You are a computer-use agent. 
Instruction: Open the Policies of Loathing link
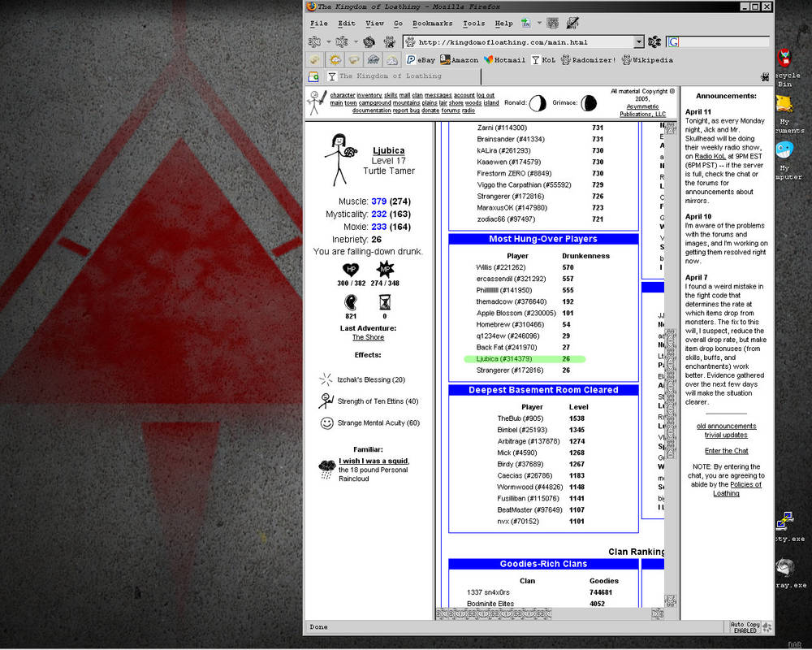pos(737,489)
